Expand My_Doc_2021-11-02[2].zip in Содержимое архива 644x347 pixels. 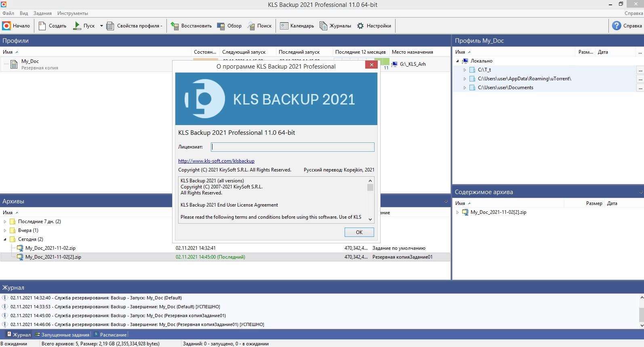point(457,212)
